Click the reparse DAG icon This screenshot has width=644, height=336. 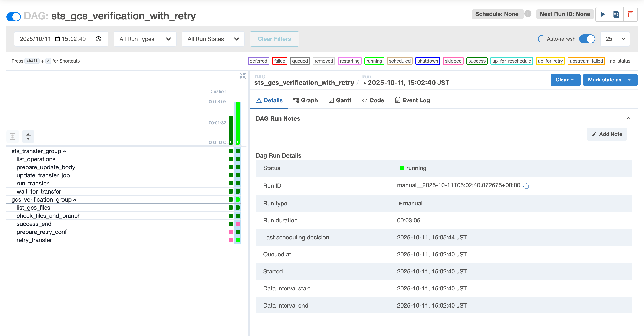coord(616,14)
